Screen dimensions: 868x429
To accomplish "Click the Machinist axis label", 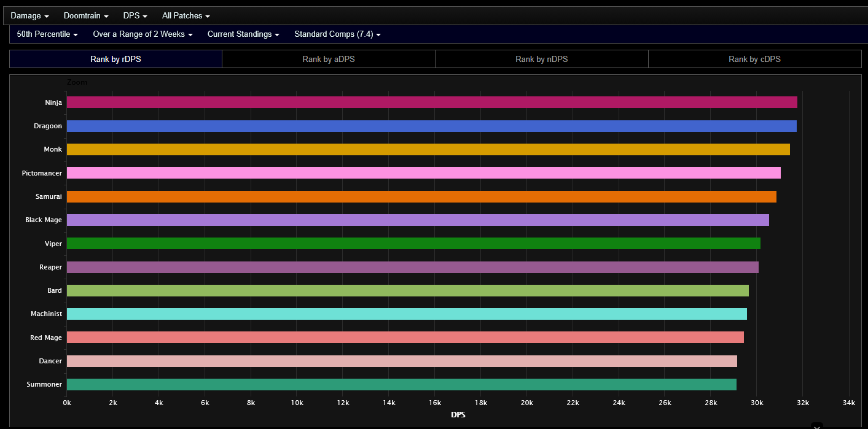I will [x=47, y=314].
